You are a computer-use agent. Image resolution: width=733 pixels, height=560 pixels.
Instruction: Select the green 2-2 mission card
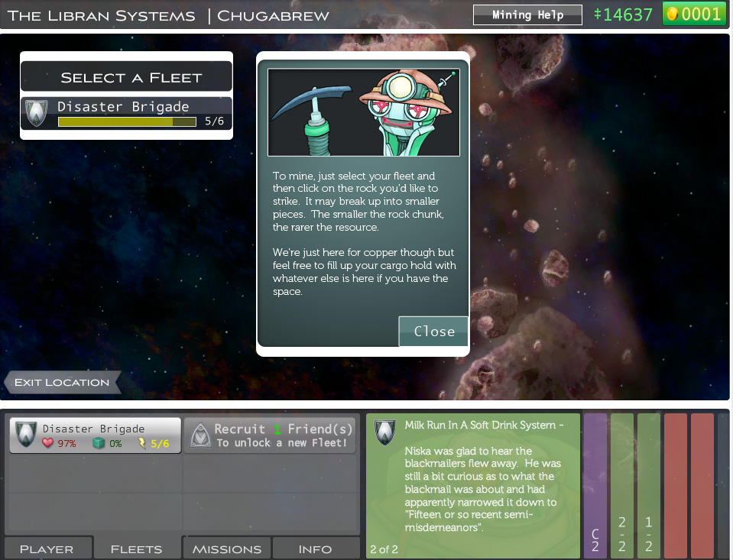pos(622,485)
